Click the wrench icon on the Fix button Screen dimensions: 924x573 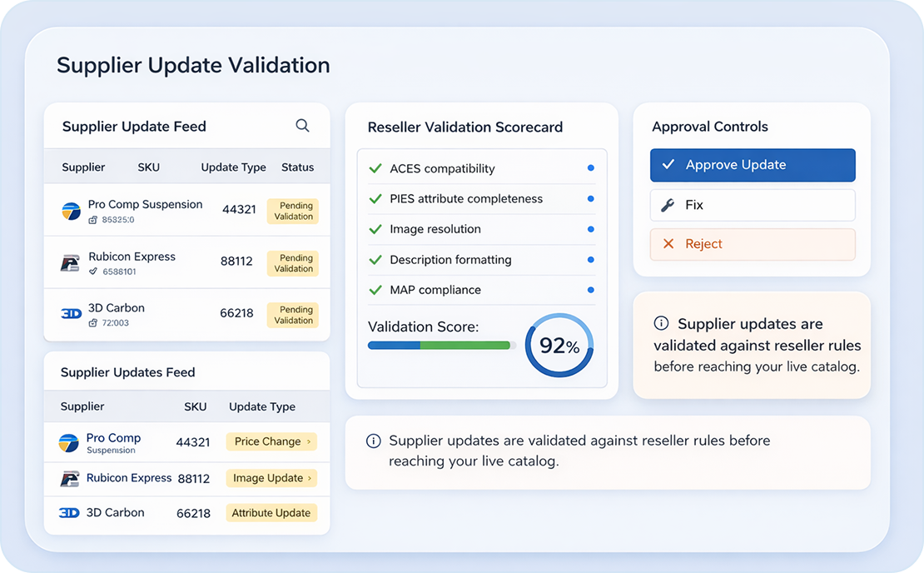667,205
